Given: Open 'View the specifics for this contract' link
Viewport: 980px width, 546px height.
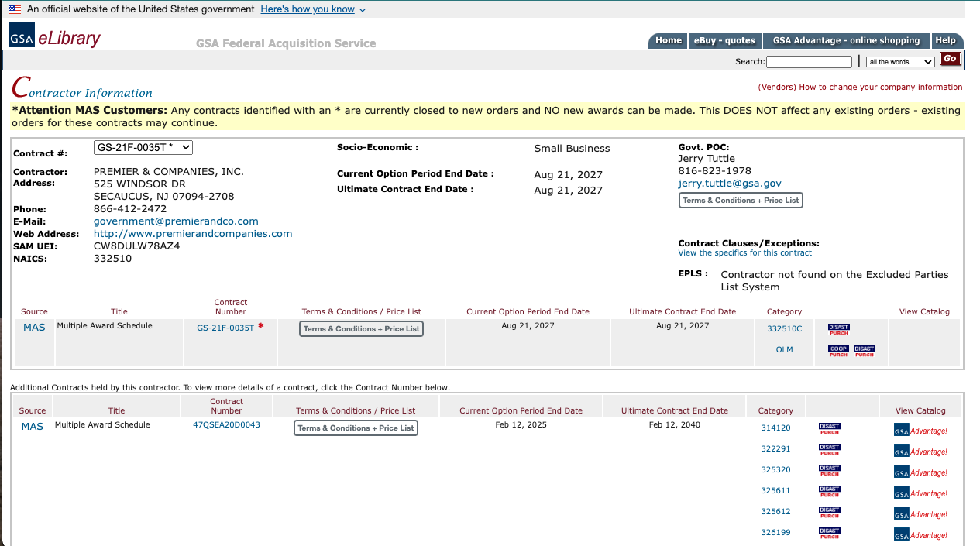Looking at the screenshot, I should point(745,253).
